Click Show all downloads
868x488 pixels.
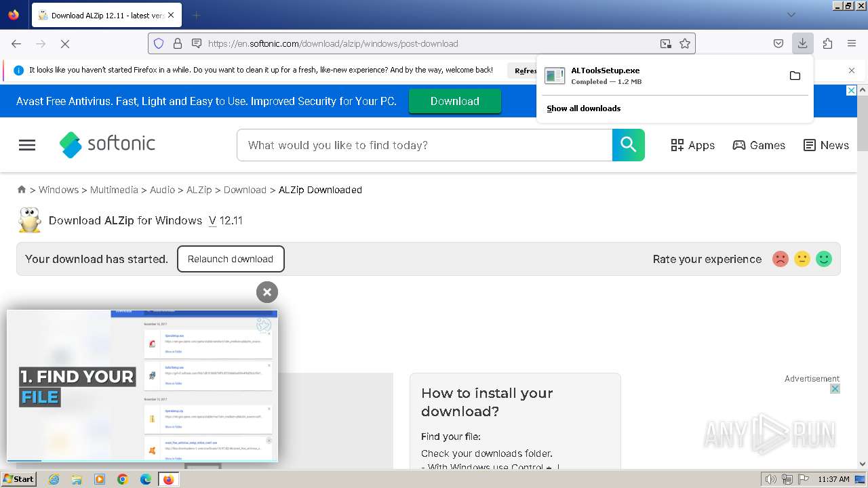pos(583,108)
